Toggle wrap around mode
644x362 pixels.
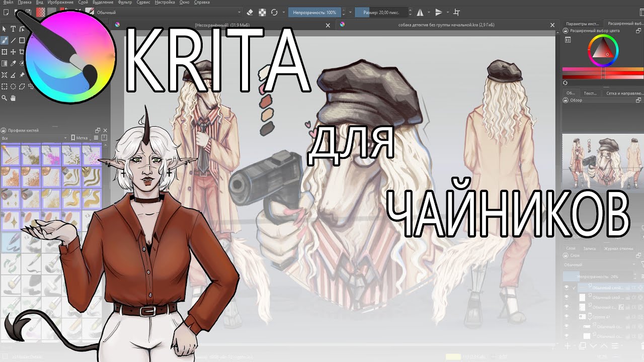click(456, 12)
